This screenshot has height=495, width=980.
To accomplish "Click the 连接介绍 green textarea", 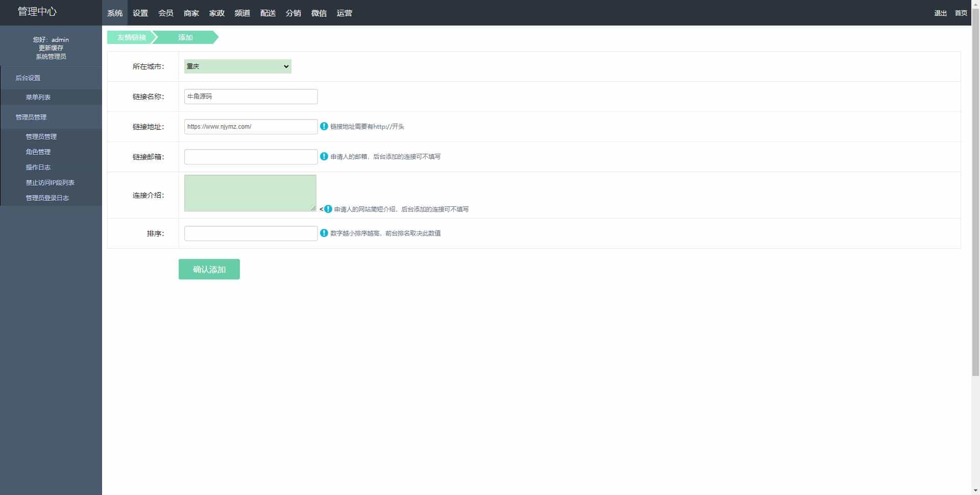I will pyautogui.click(x=250, y=193).
